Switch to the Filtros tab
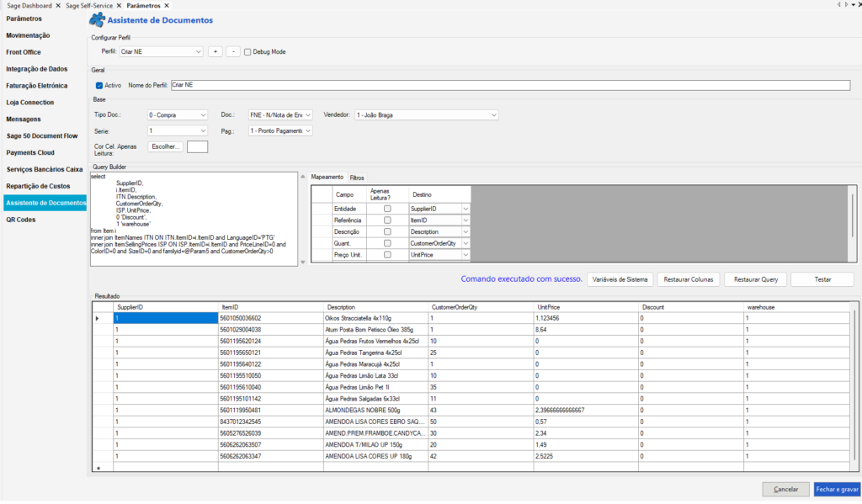The height and width of the screenshot is (504, 862). 357,178
